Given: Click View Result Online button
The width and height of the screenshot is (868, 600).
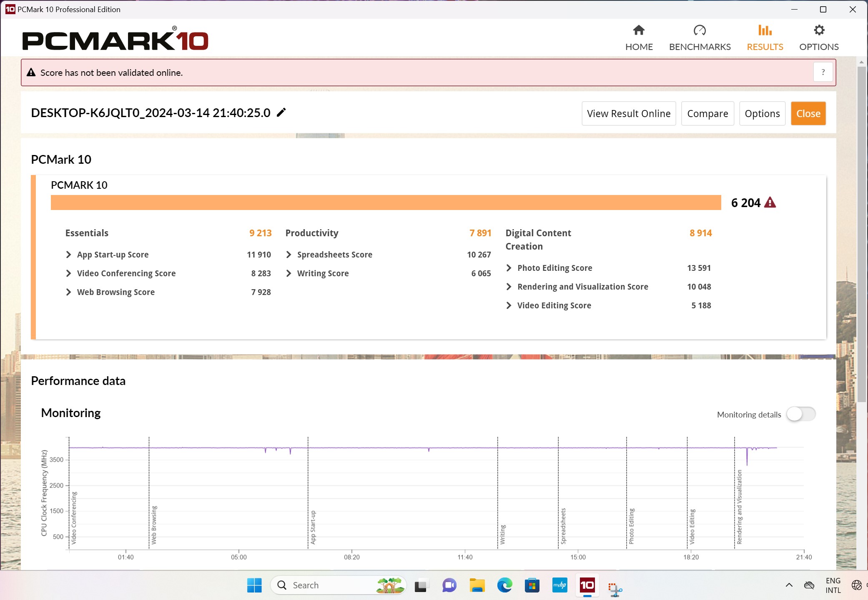Looking at the screenshot, I should point(629,113).
